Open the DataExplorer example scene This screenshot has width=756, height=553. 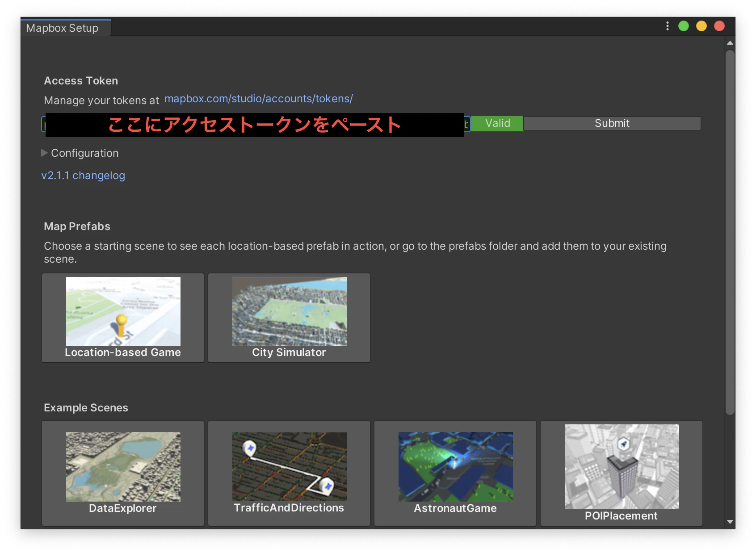[123, 473]
